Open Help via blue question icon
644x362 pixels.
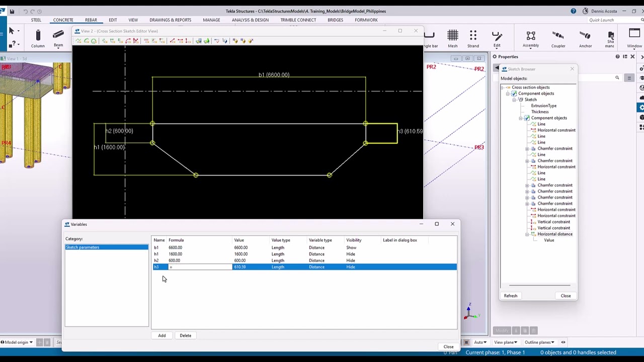coord(574,11)
